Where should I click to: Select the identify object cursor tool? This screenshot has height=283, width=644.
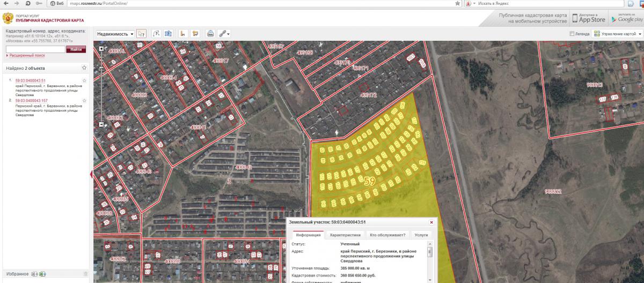pyautogui.click(x=142, y=33)
